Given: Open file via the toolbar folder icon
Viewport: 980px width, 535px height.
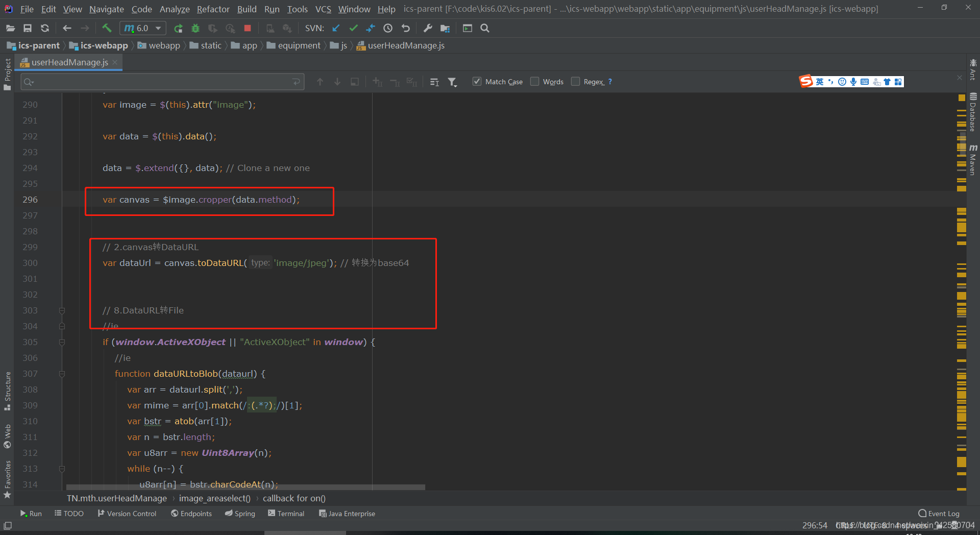Looking at the screenshot, I should click(x=10, y=28).
